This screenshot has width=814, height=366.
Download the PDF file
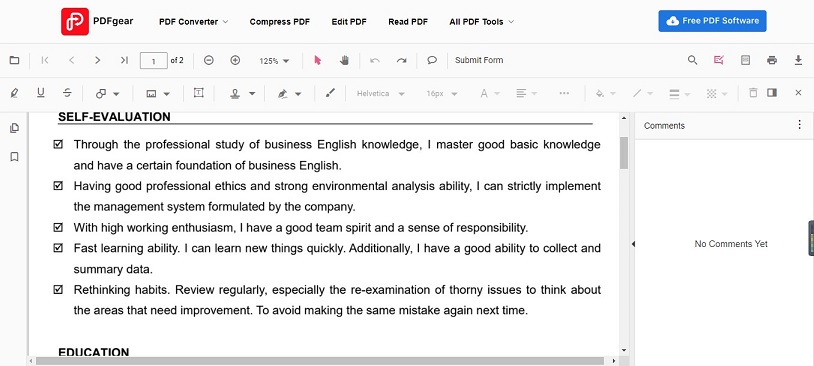point(798,60)
